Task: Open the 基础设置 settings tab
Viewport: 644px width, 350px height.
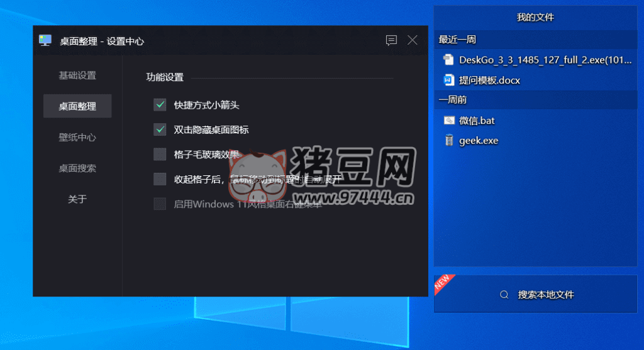Action: [x=77, y=75]
